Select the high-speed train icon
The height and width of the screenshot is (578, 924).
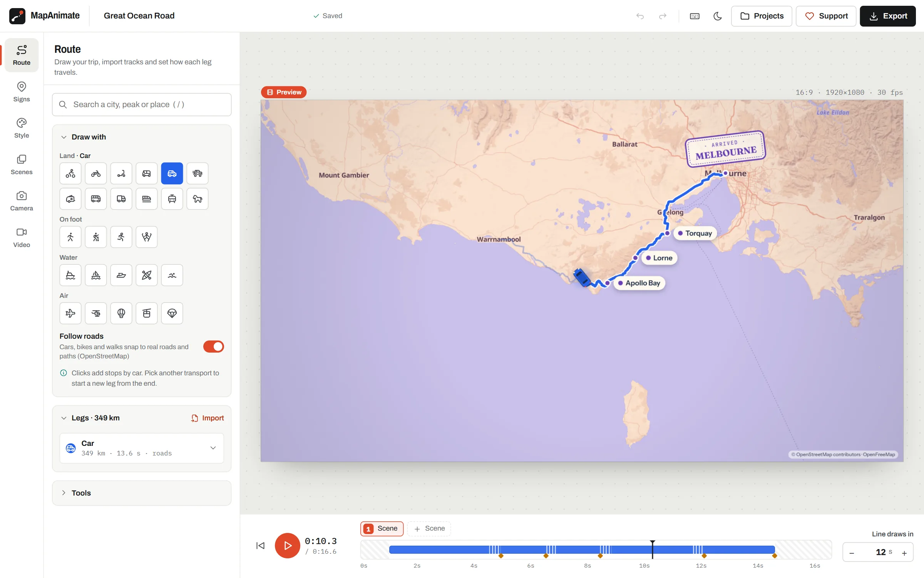point(147,199)
